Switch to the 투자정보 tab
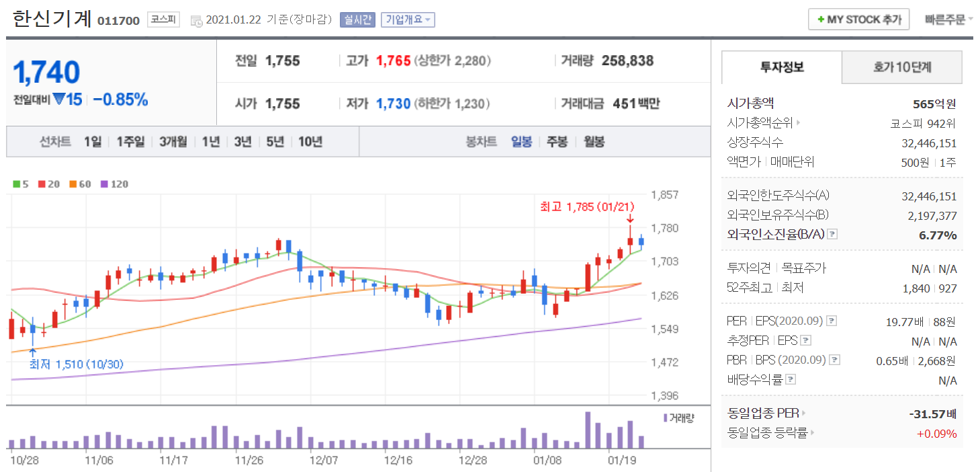The image size is (980, 472). click(781, 67)
